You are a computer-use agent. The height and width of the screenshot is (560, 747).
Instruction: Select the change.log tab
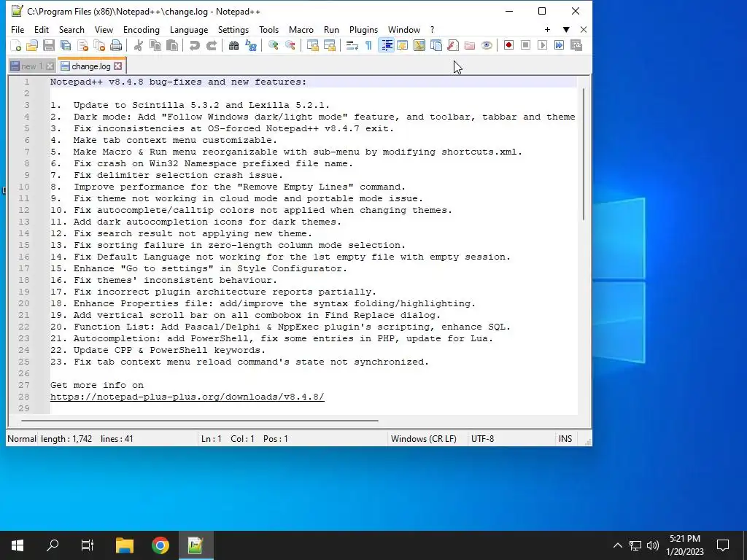coord(90,66)
